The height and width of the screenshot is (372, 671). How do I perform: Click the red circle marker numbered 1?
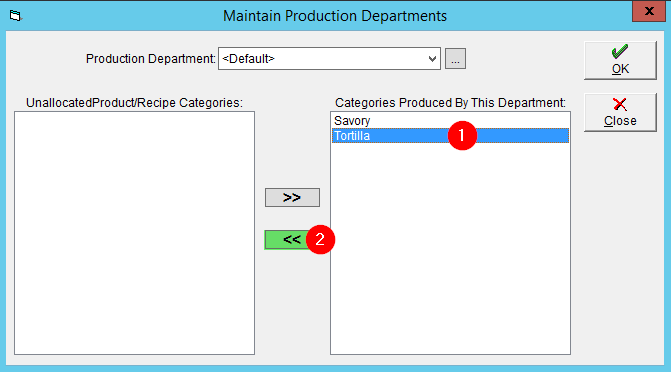(x=462, y=136)
